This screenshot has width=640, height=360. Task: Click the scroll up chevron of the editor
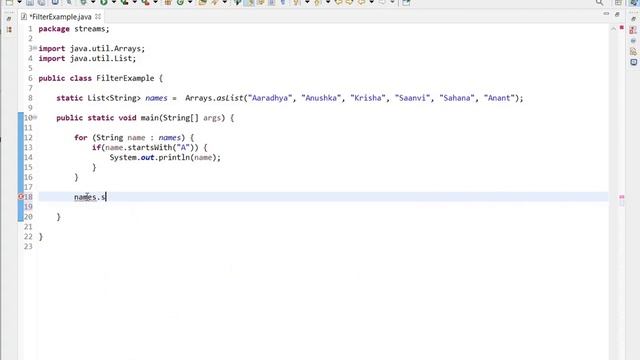[x=613, y=29]
